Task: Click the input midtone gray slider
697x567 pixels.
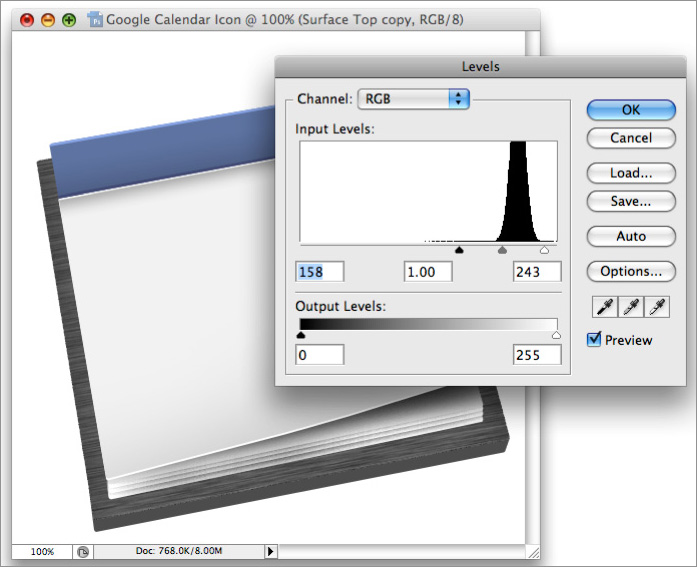Action: [x=502, y=251]
